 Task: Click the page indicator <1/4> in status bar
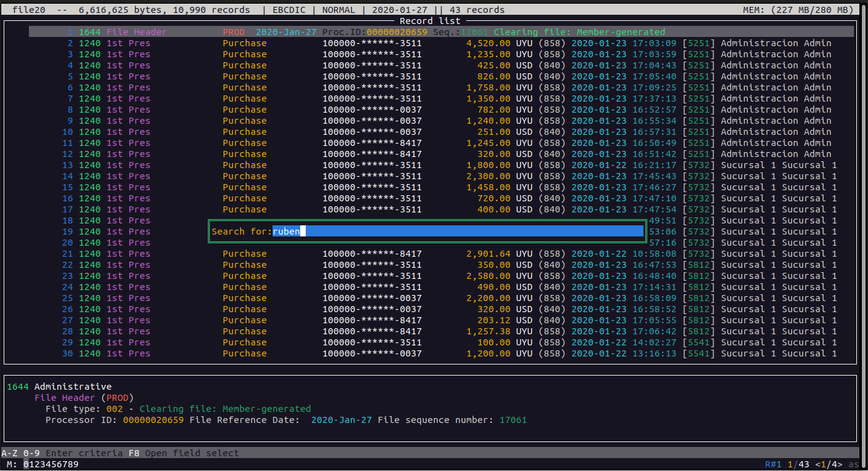click(x=829, y=464)
